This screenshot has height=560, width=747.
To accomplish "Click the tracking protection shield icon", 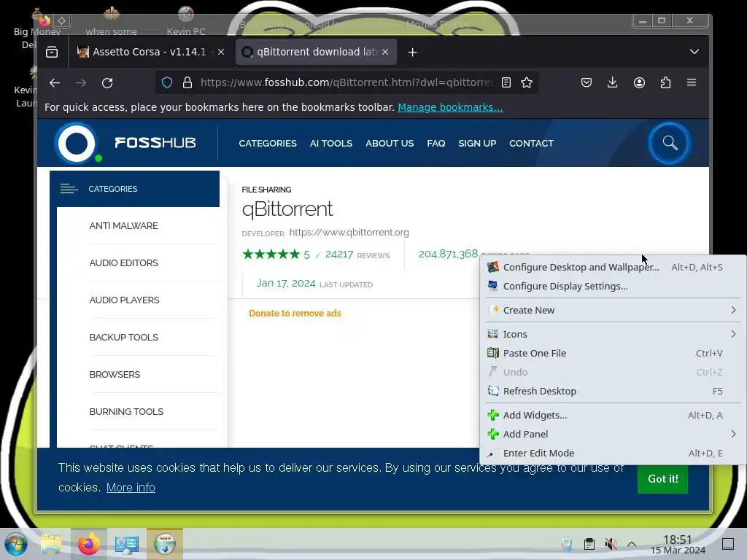I will click(167, 83).
